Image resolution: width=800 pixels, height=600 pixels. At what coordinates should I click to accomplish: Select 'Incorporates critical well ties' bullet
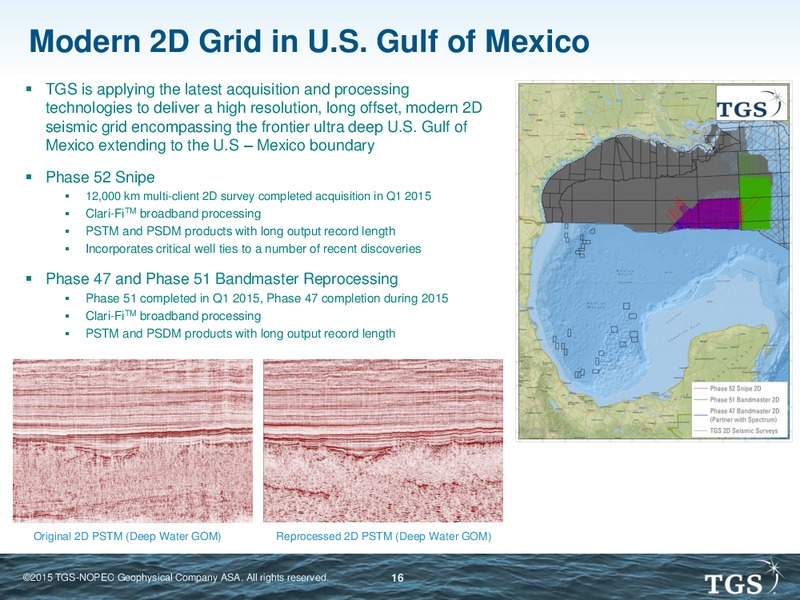[253, 249]
